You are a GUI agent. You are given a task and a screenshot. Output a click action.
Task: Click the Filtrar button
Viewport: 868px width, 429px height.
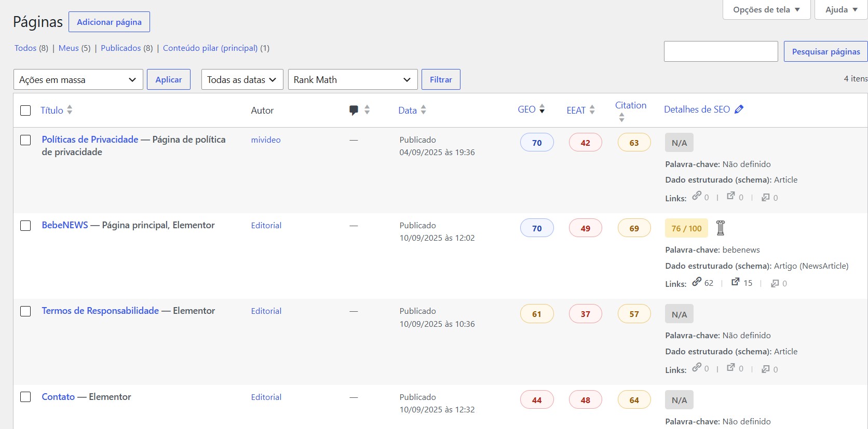coord(441,79)
